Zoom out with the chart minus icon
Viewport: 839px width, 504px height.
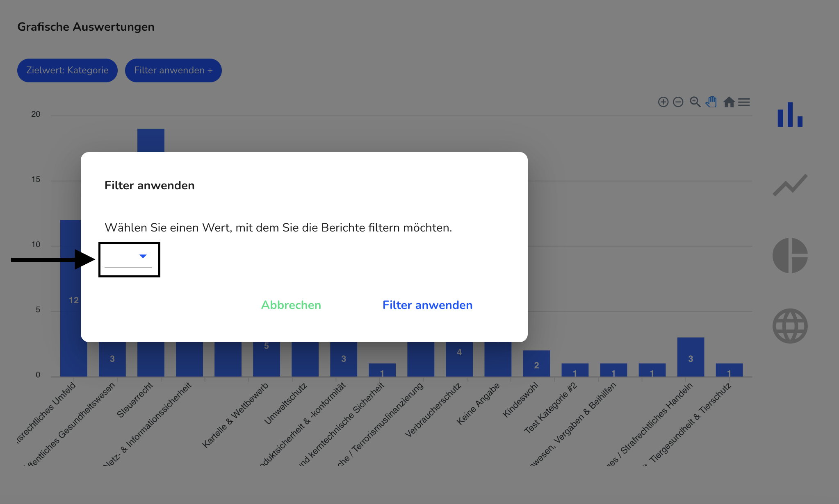[678, 102]
